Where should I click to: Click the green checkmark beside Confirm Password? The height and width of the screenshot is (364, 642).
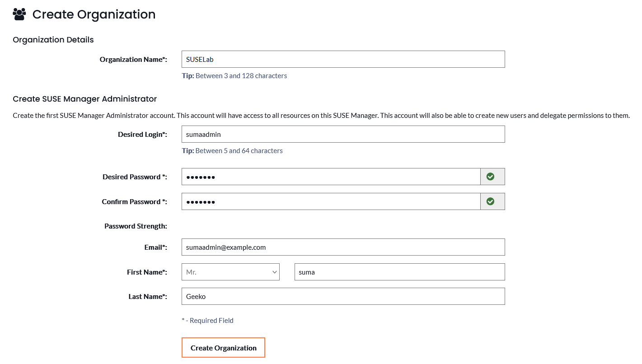(x=490, y=201)
